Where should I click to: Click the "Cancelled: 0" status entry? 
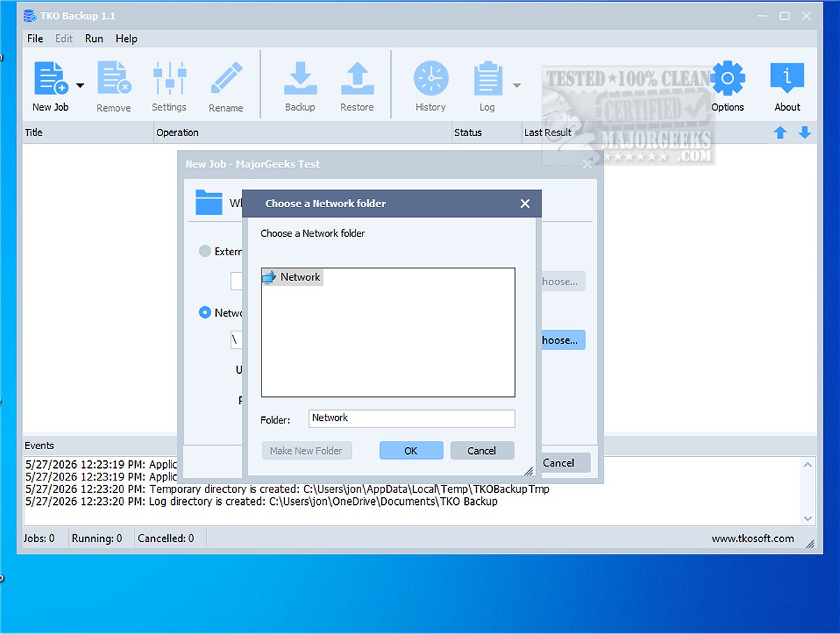[x=166, y=538]
